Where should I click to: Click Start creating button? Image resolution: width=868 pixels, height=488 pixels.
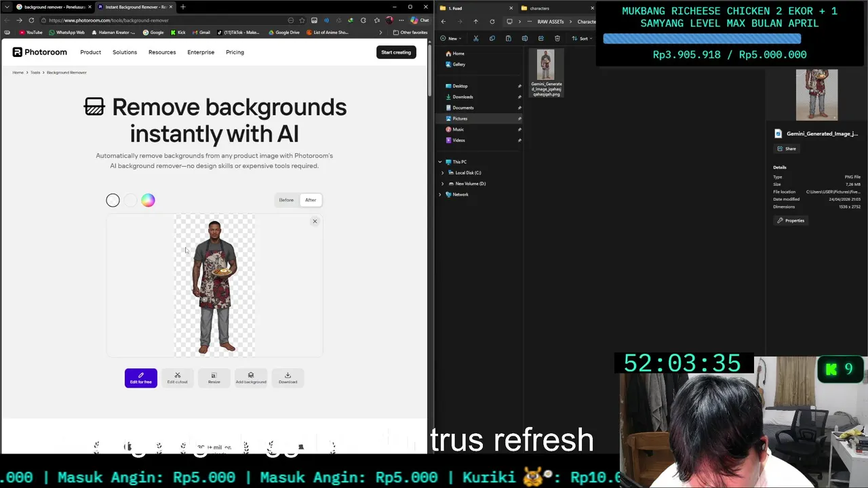396,52
